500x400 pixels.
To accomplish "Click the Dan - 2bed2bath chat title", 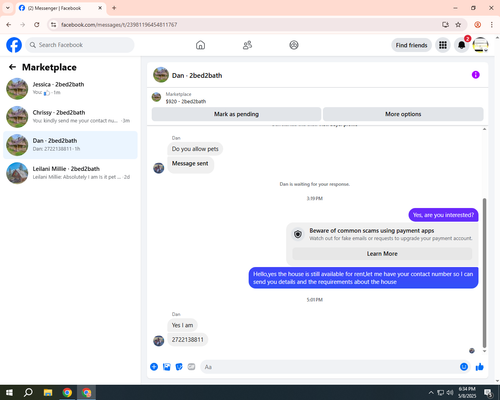I will [197, 75].
